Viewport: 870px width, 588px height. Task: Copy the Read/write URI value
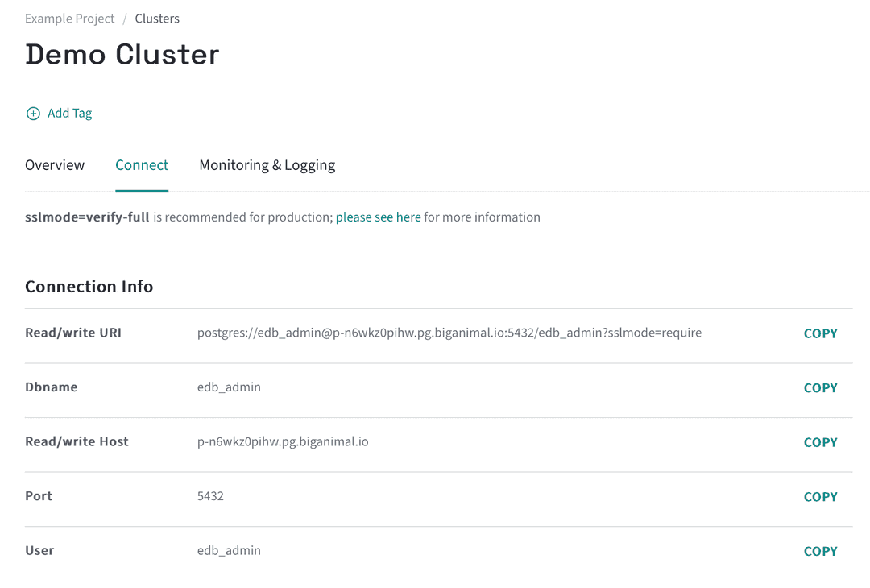(x=820, y=333)
